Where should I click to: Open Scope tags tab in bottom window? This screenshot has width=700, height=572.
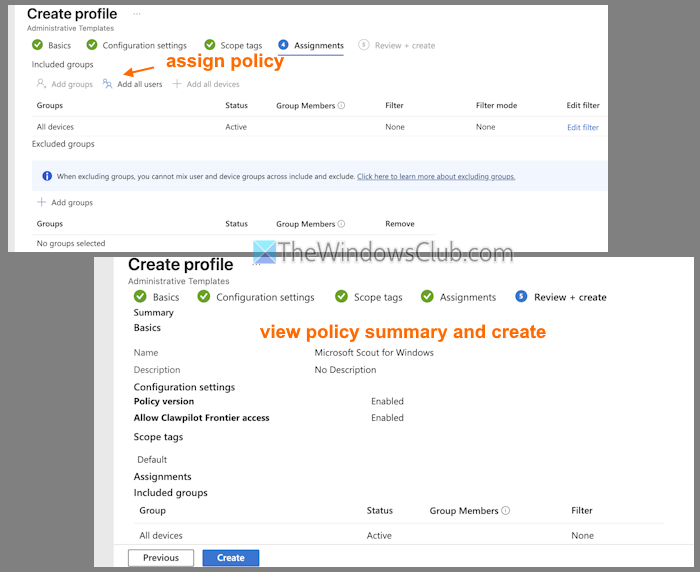[x=378, y=297]
